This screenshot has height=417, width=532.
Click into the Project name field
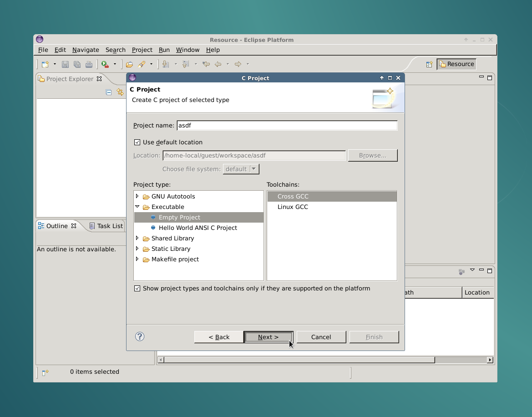[287, 125]
